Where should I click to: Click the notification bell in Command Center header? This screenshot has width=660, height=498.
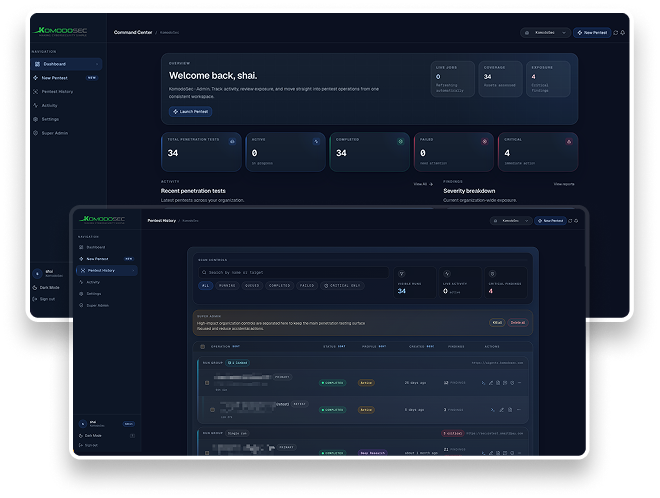coord(623,32)
